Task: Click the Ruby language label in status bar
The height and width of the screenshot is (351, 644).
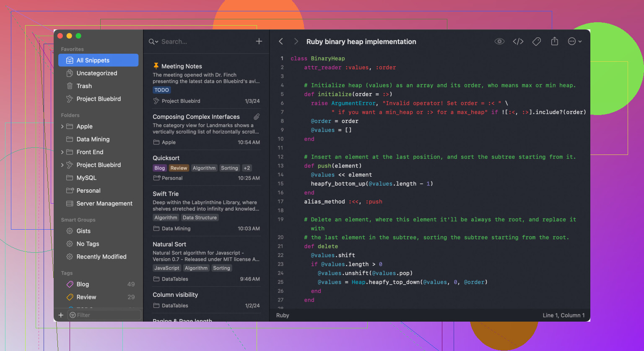Action: click(x=283, y=315)
